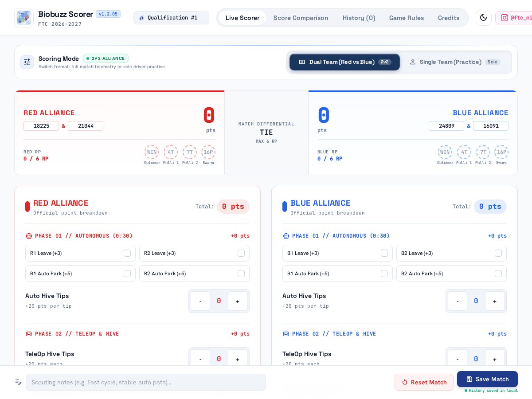Check B2 Auto Park (+5) checkbox

[498, 274]
